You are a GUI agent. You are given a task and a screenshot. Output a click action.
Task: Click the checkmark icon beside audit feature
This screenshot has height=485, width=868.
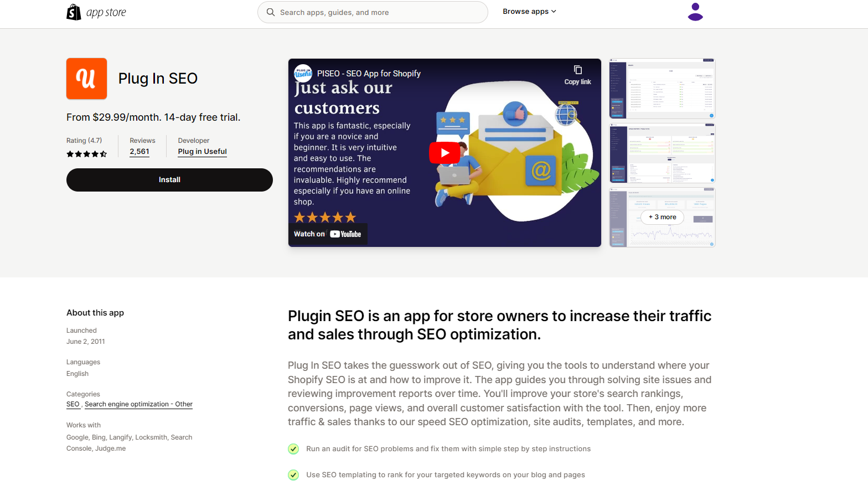click(293, 449)
